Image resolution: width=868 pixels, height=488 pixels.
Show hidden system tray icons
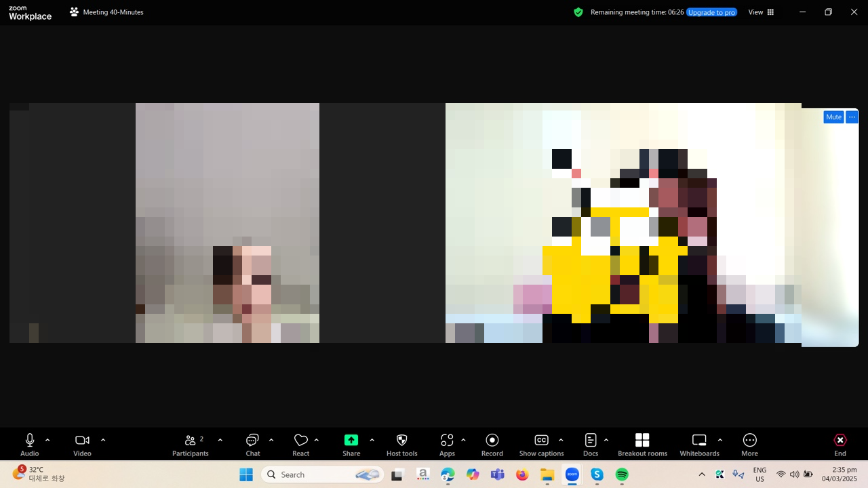(x=702, y=474)
